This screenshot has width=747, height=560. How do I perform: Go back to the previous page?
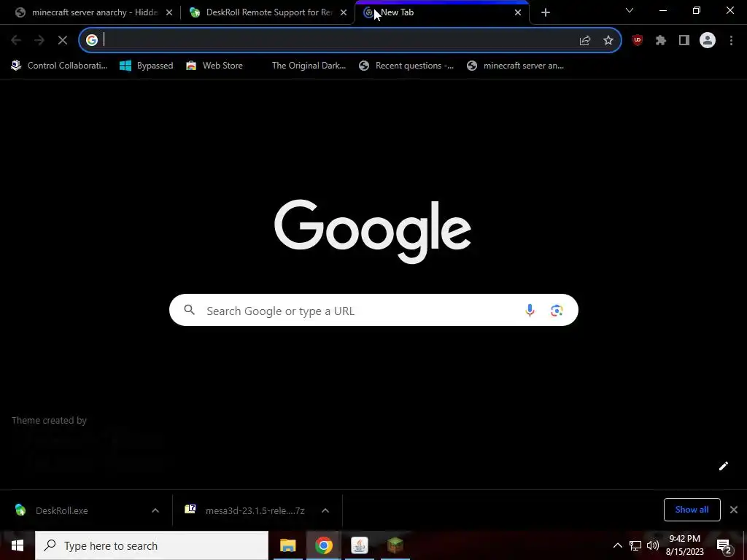(x=16, y=41)
